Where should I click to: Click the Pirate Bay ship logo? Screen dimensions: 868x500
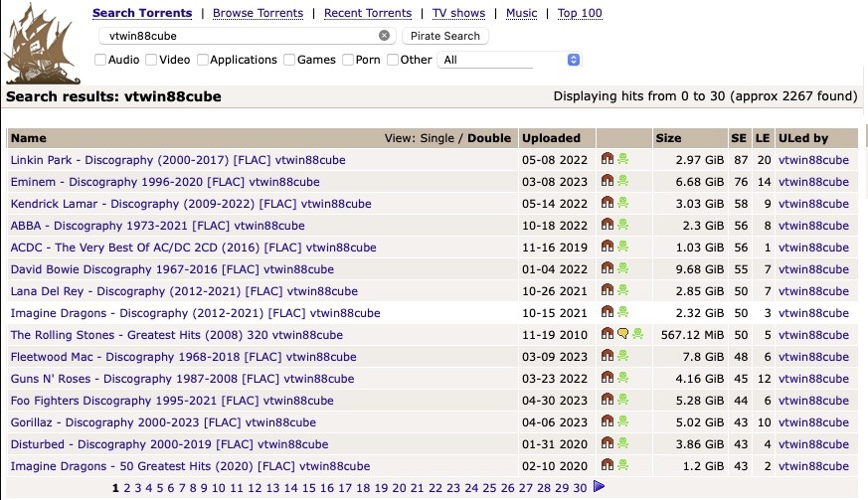click(x=42, y=45)
